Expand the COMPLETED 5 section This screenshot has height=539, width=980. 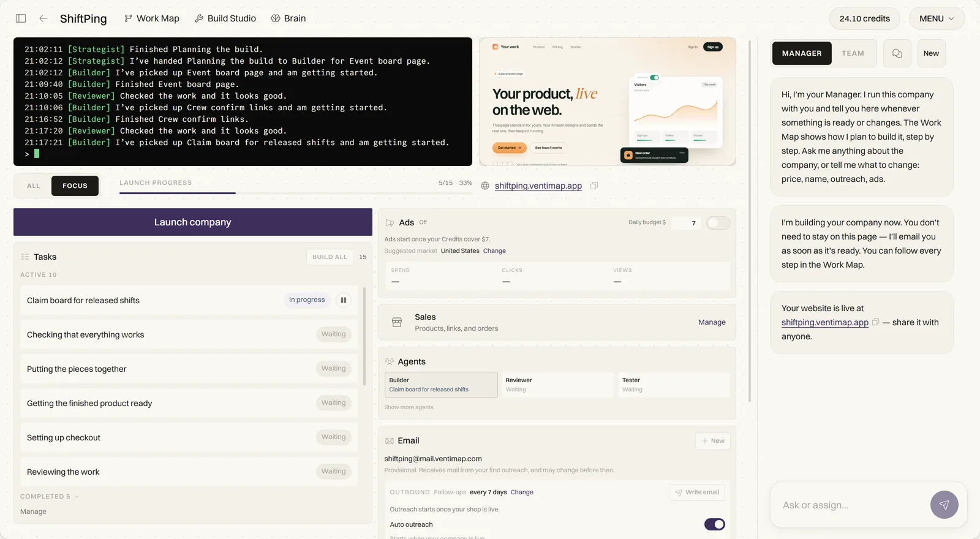(x=50, y=497)
